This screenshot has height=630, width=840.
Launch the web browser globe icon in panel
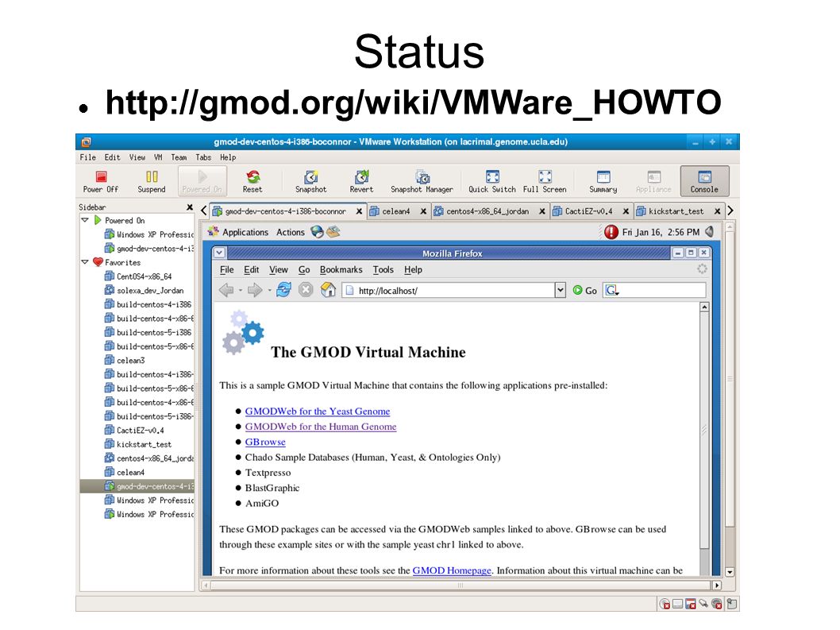point(317,232)
